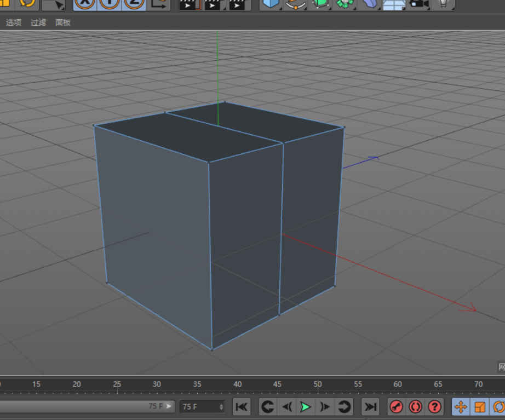Click frame 40 on timeline ruler
Screen dimensions: 505x420
click(237, 384)
